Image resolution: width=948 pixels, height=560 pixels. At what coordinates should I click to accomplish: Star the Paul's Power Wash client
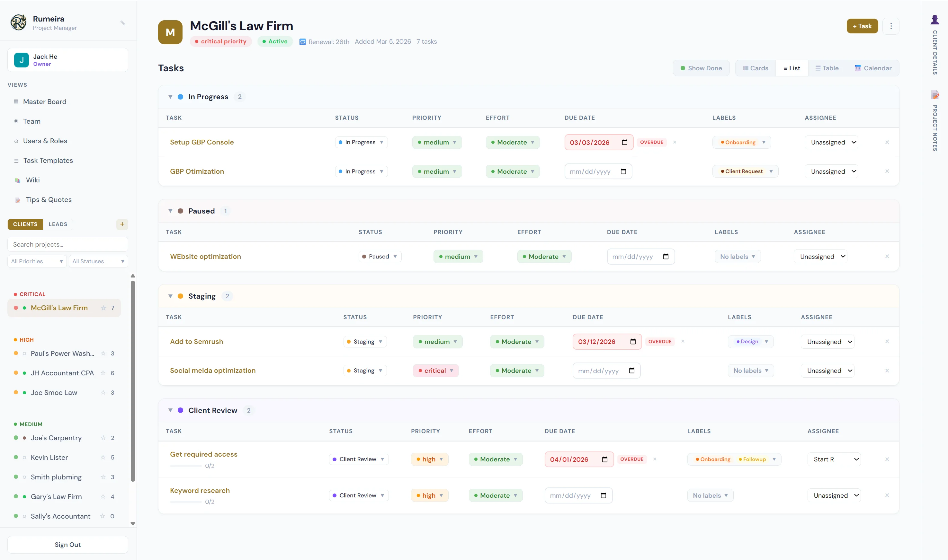103,353
